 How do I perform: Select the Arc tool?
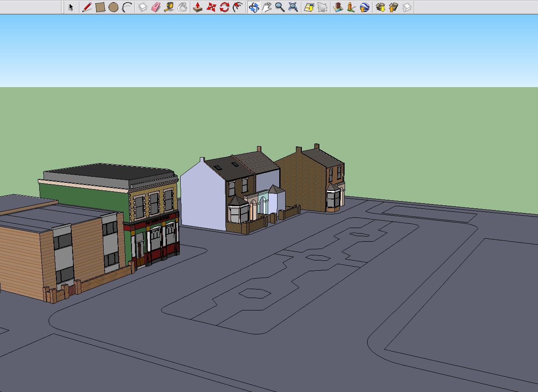[126, 7]
